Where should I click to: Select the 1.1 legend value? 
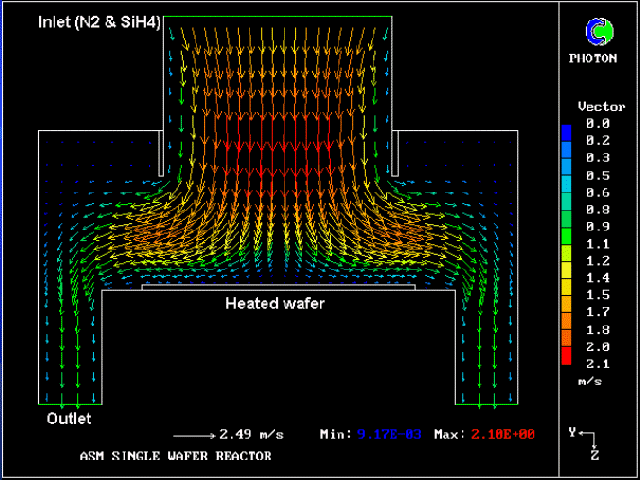(599, 243)
